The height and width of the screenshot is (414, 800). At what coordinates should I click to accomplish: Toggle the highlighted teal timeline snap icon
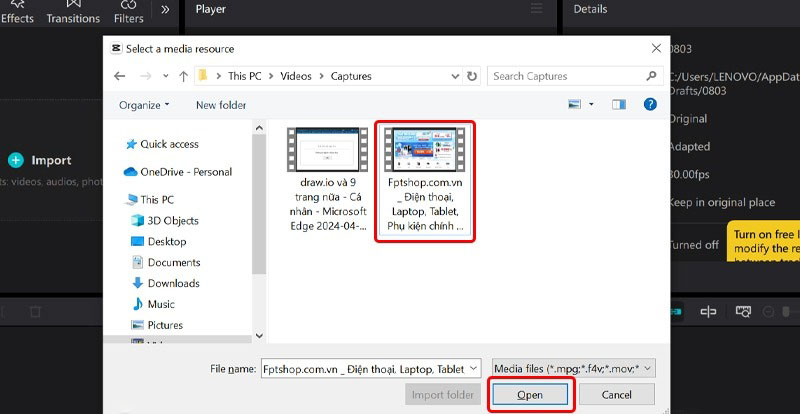click(x=676, y=311)
